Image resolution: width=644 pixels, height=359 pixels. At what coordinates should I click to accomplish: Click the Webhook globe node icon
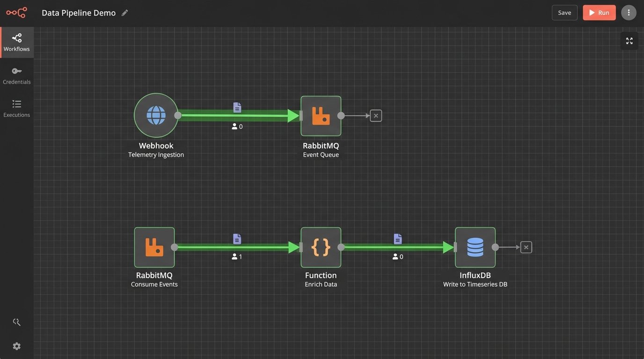pos(156,115)
